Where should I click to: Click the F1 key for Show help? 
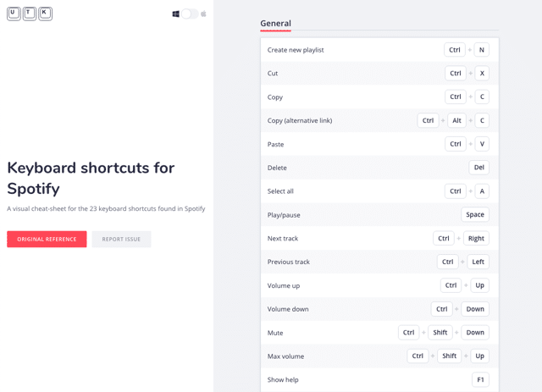coord(480,380)
